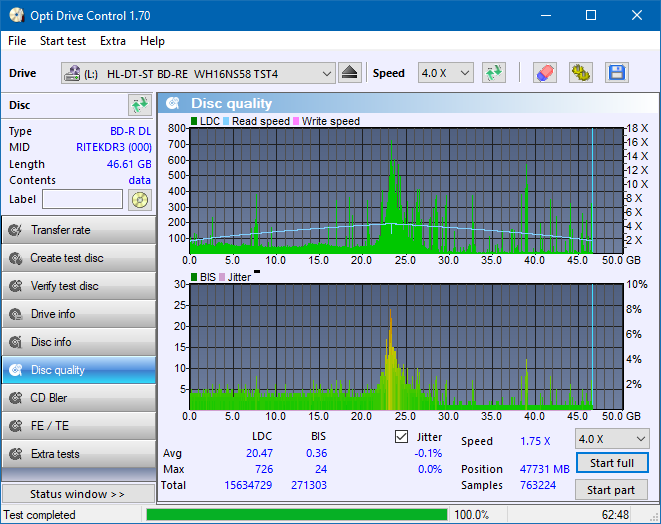Click the green BIS legend swatch

click(x=194, y=277)
